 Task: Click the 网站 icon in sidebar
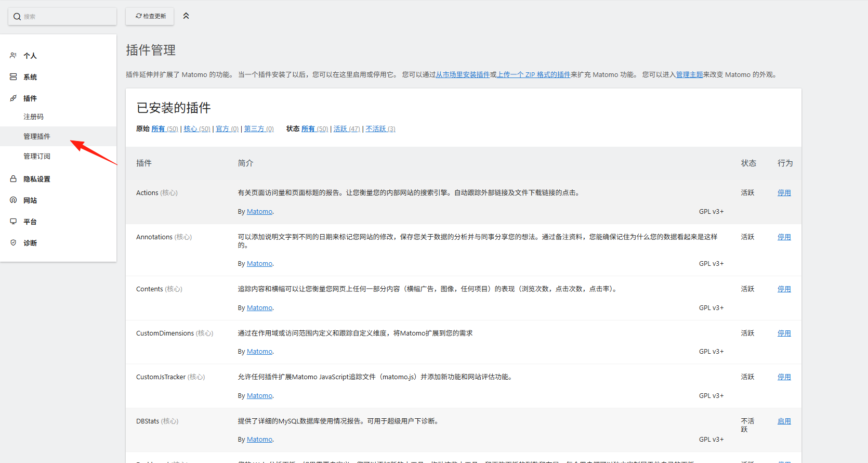coord(13,200)
